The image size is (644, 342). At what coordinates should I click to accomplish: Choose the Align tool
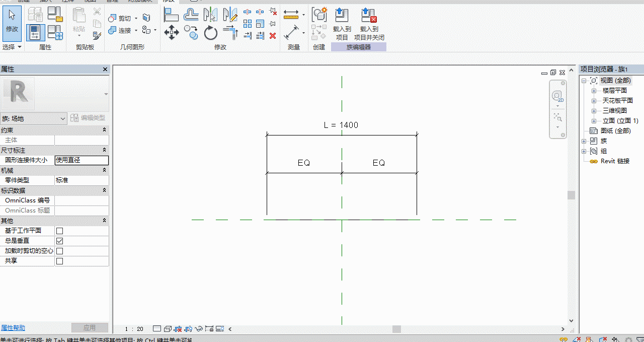tap(172, 15)
